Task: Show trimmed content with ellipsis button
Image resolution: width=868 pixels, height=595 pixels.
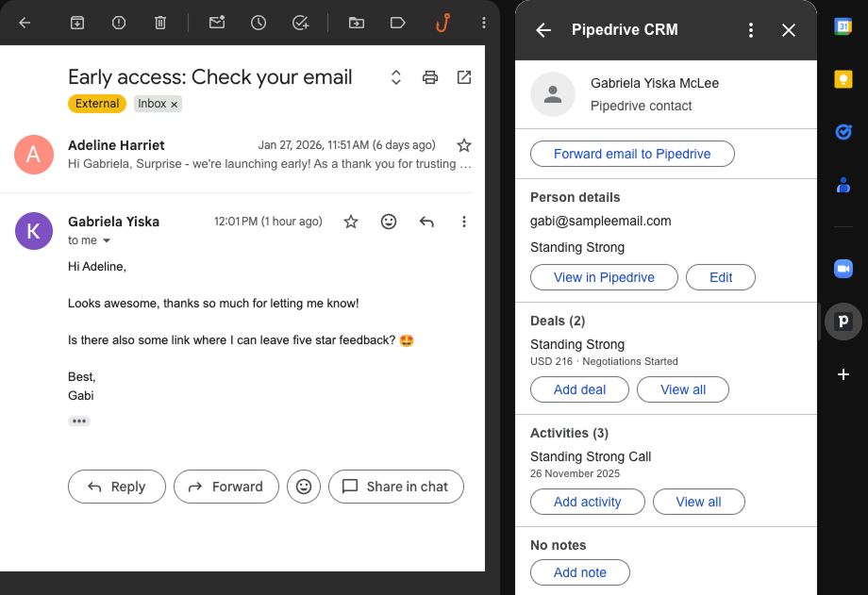Action: (79, 421)
